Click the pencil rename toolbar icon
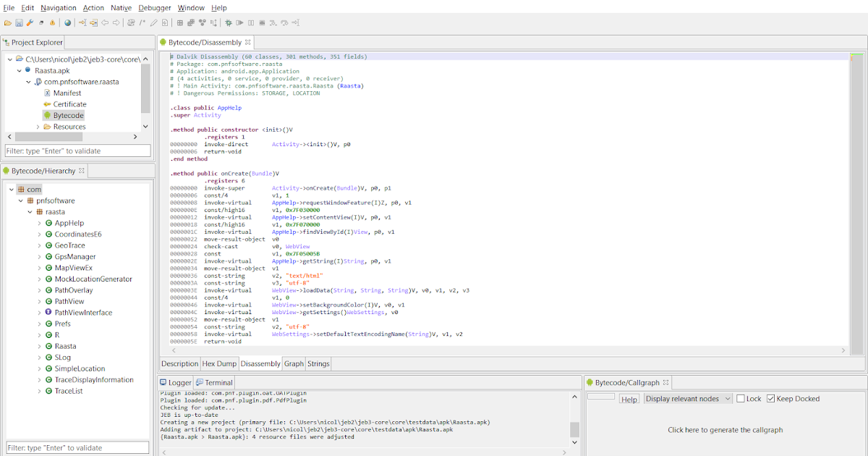The image size is (868, 456). click(x=153, y=22)
